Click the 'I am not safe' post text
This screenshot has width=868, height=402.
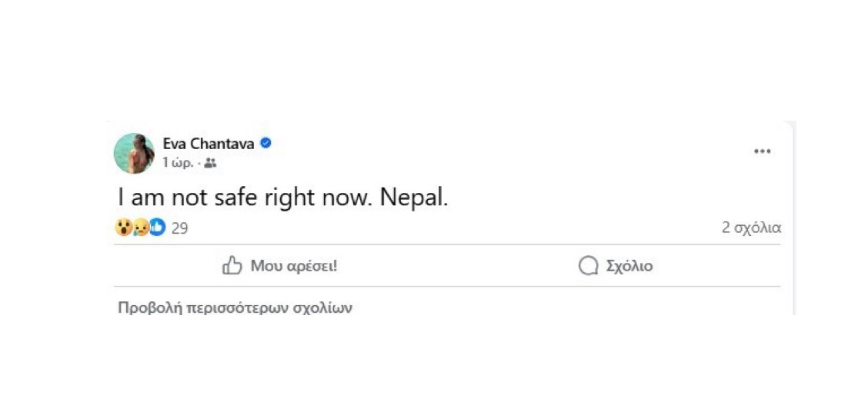point(183,198)
